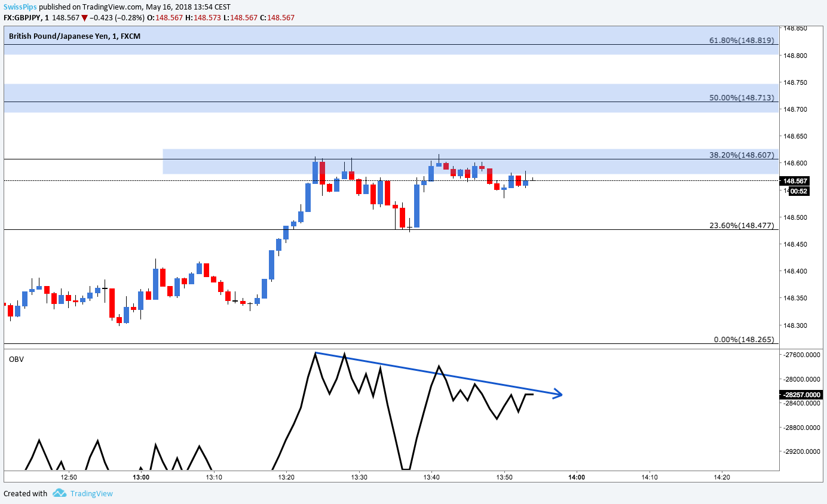Open the TradingView link in the footer
The width and height of the screenshot is (827, 504).
coord(91,493)
